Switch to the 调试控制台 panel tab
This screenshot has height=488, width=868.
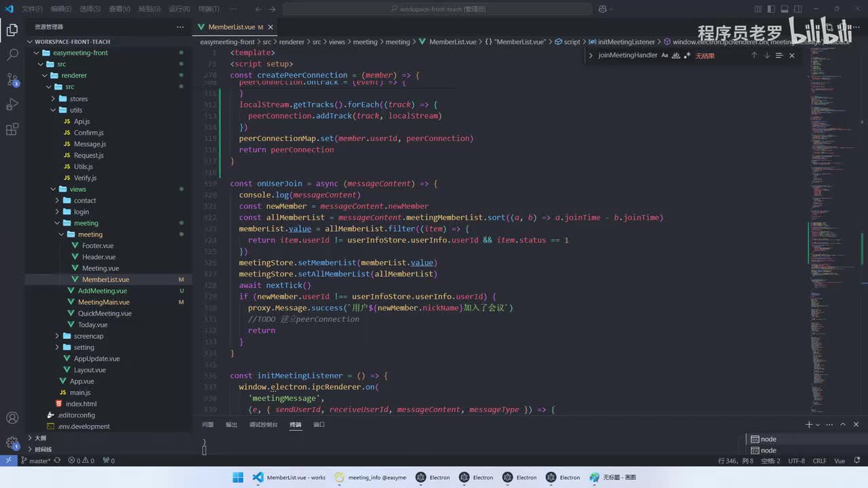click(263, 424)
